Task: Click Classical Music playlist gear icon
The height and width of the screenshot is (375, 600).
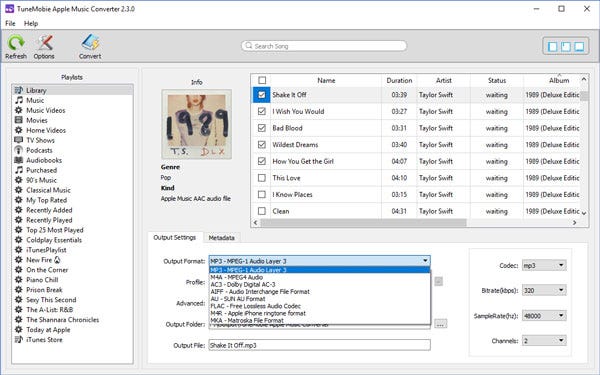Action: click(18, 190)
